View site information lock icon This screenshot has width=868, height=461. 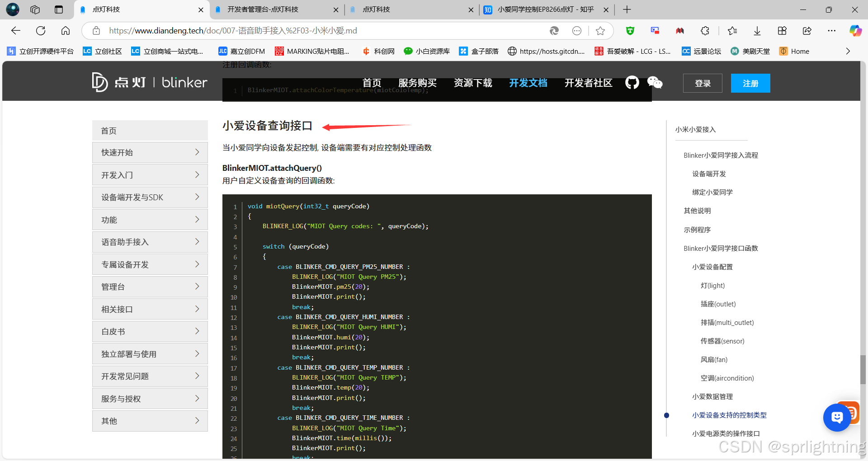96,31
